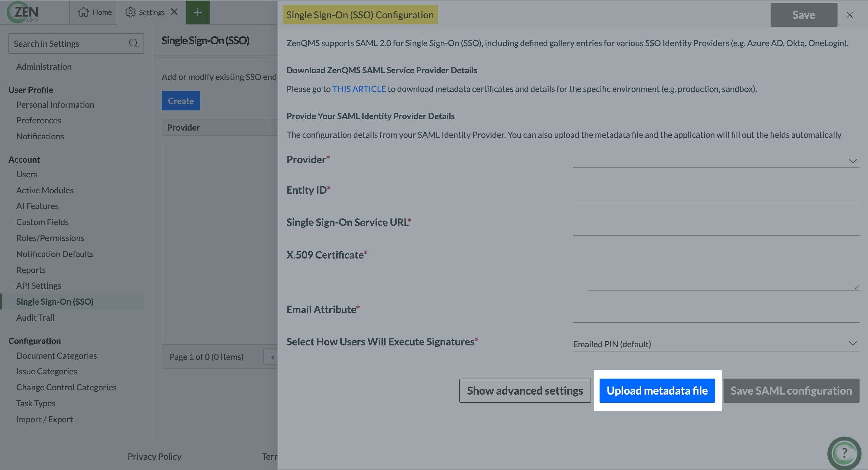The height and width of the screenshot is (470, 868).
Task: Open Task Types configuration
Action: (36, 404)
